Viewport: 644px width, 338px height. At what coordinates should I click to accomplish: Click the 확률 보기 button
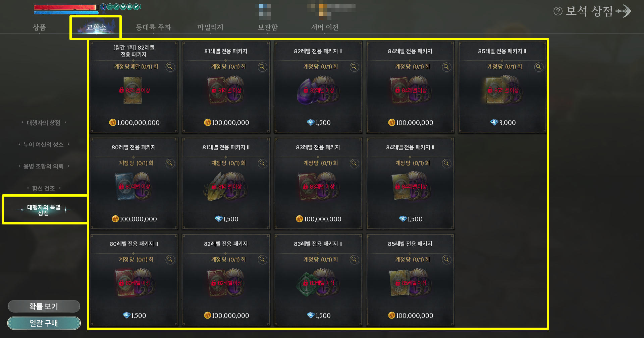[44, 306]
